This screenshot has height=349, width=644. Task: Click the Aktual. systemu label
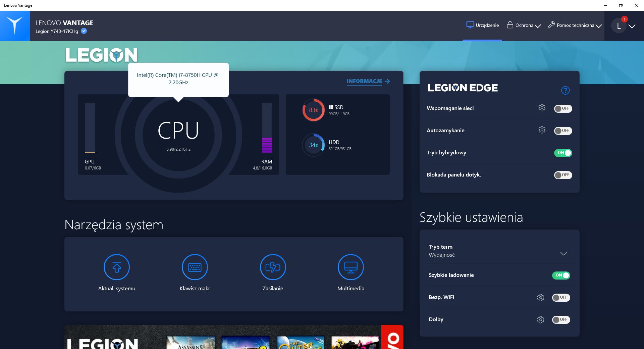[117, 289]
